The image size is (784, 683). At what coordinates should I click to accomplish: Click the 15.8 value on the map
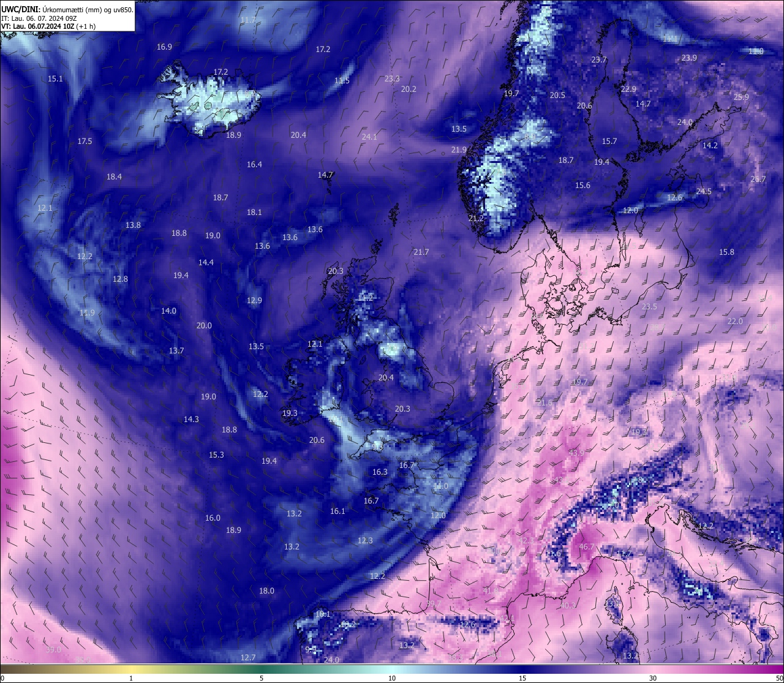tap(726, 252)
